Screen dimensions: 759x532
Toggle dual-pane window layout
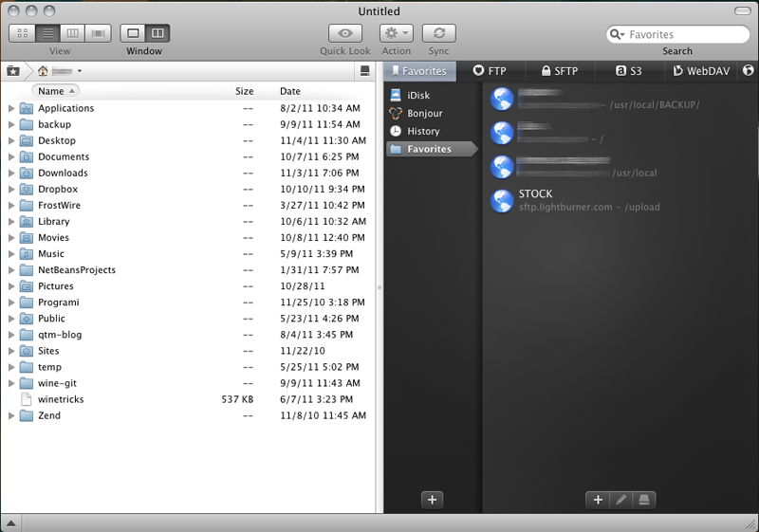[157, 34]
